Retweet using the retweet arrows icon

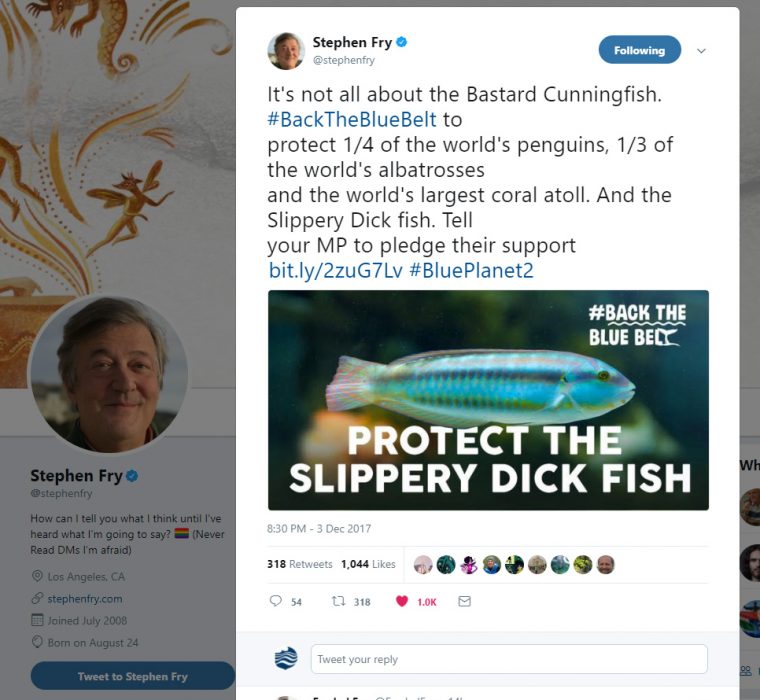click(338, 601)
